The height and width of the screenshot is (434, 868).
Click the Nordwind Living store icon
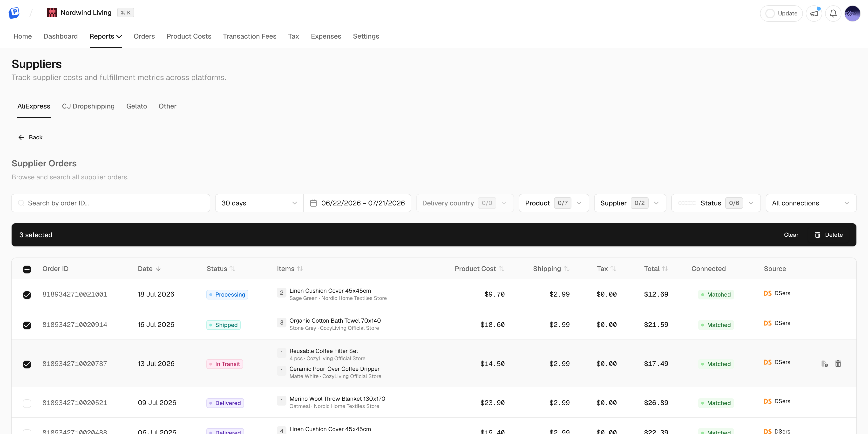pos(52,13)
